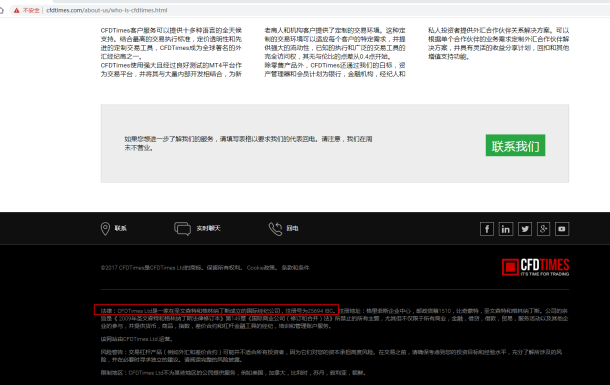Image resolution: width=610 pixels, height=385 pixels.
Task: Click the map pin contact icon
Action: (105, 229)
